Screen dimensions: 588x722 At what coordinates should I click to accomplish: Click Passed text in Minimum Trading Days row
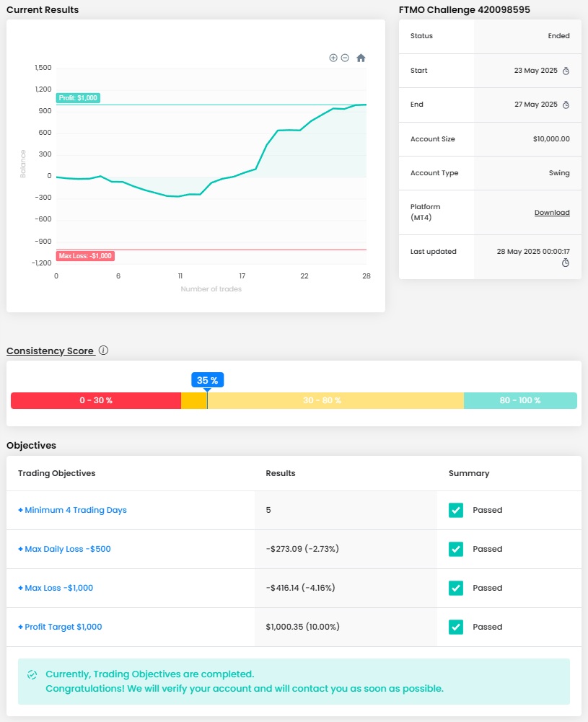coord(487,510)
